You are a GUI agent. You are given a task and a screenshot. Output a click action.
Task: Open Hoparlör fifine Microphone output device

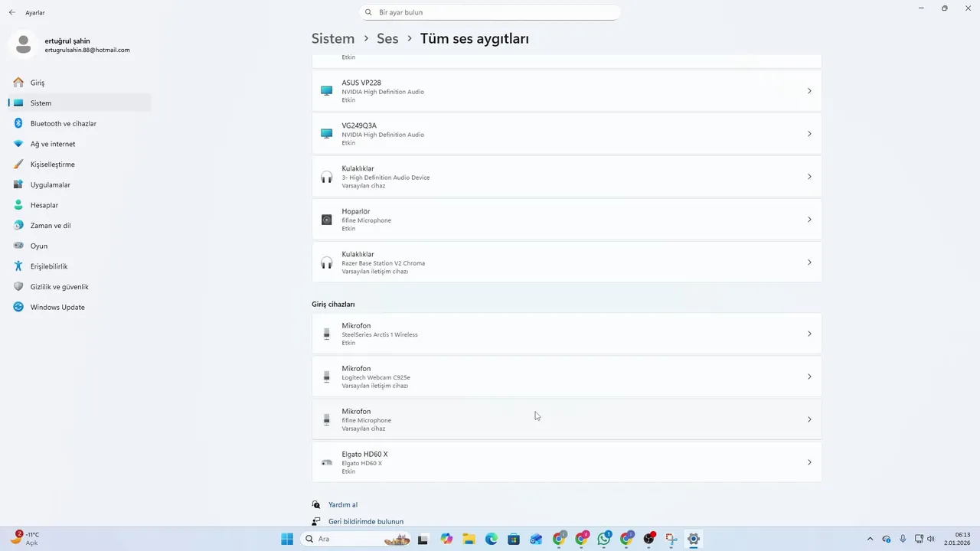pyautogui.click(x=567, y=220)
